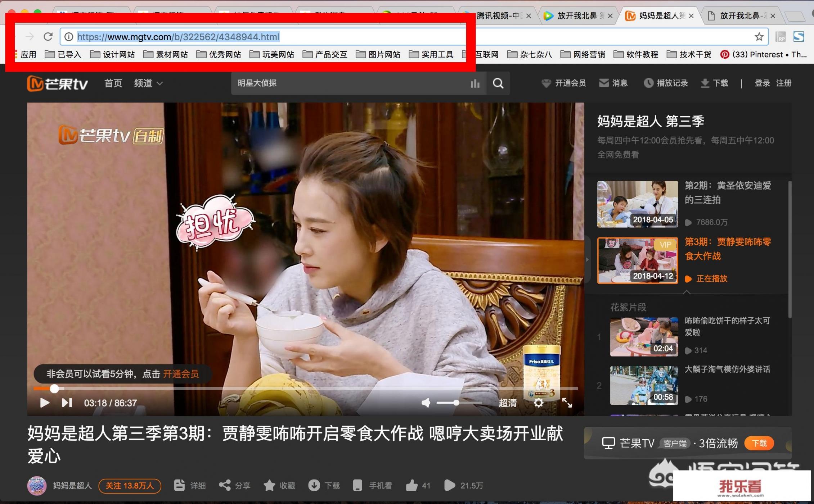
Task: Expand the 频道 channel dropdown
Action: [x=148, y=83]
